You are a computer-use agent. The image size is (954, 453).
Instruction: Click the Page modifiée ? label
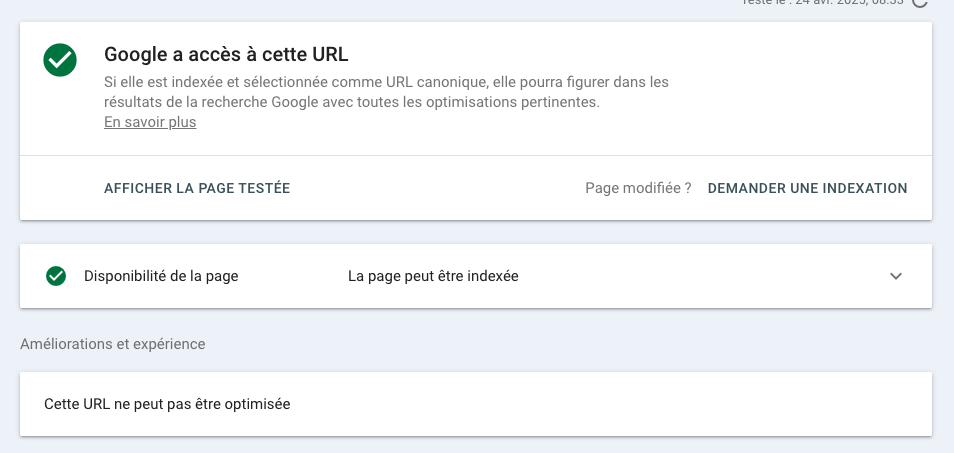coord(638,188)
